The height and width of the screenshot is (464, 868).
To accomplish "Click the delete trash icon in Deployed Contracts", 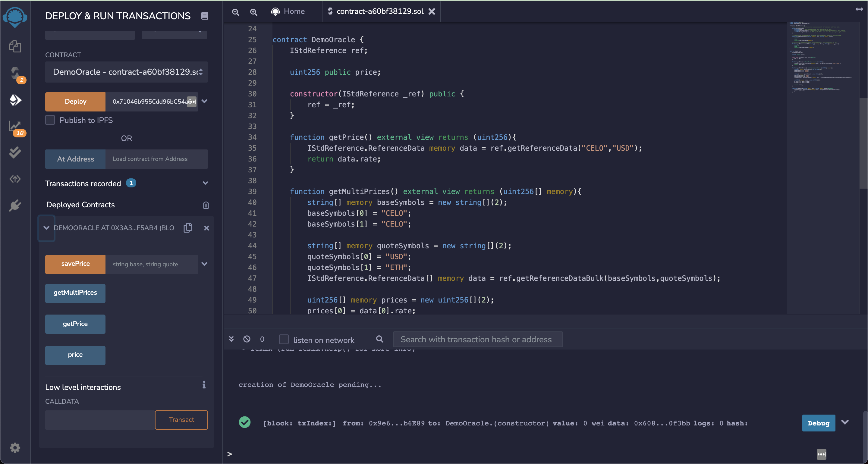I will [206, 205].
